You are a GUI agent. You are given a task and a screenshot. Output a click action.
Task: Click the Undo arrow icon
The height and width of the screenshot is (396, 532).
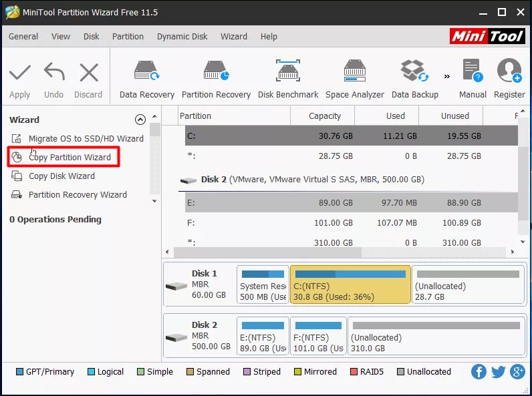pos(54,71)
